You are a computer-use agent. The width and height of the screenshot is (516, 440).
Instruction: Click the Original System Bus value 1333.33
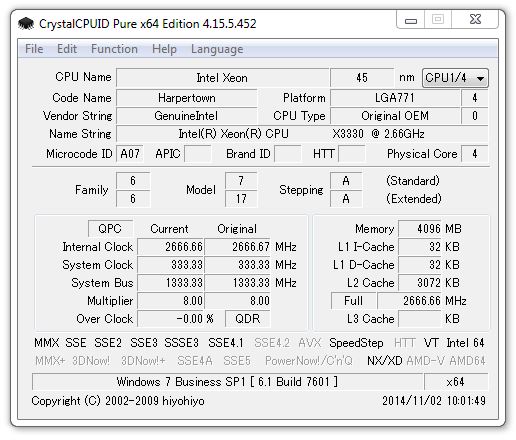pos(238,283)
